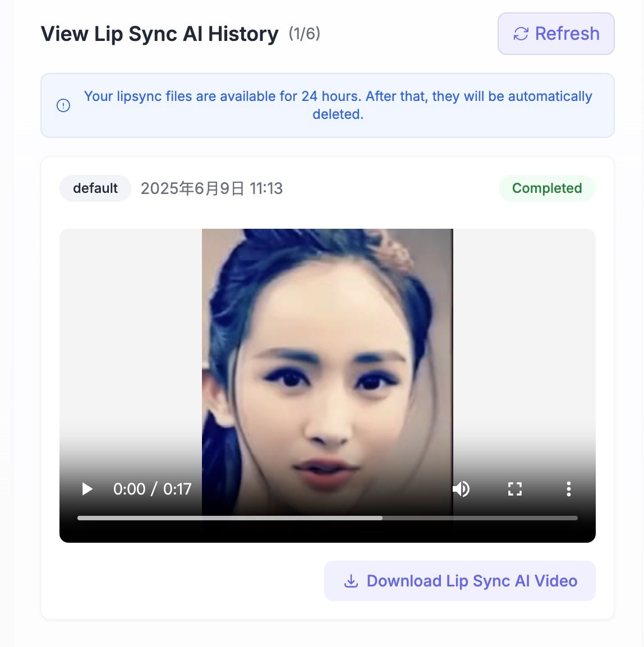Click the info icon in the notice banner
The width and height of the screenshot is (644, 647).
pos(63,105)
